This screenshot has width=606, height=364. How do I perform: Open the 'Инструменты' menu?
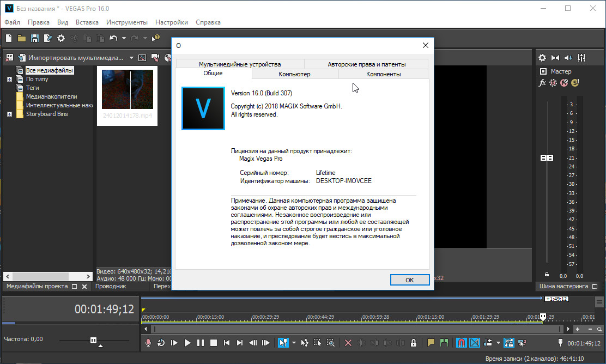coord(126,22)
